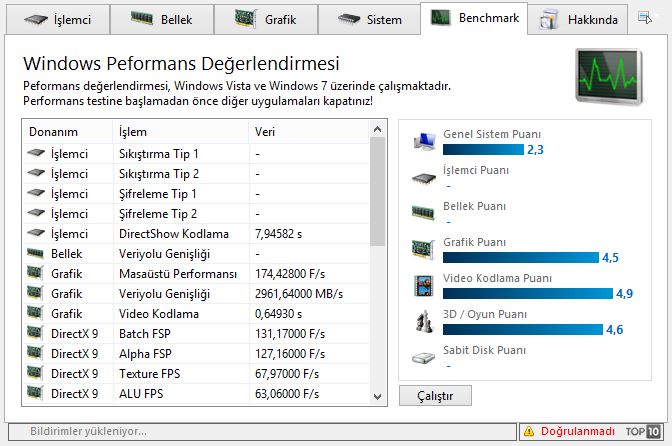The image size is (672, 446).
Task: Click card icon beside Grafik Puanı
Action: pos(423,249)
